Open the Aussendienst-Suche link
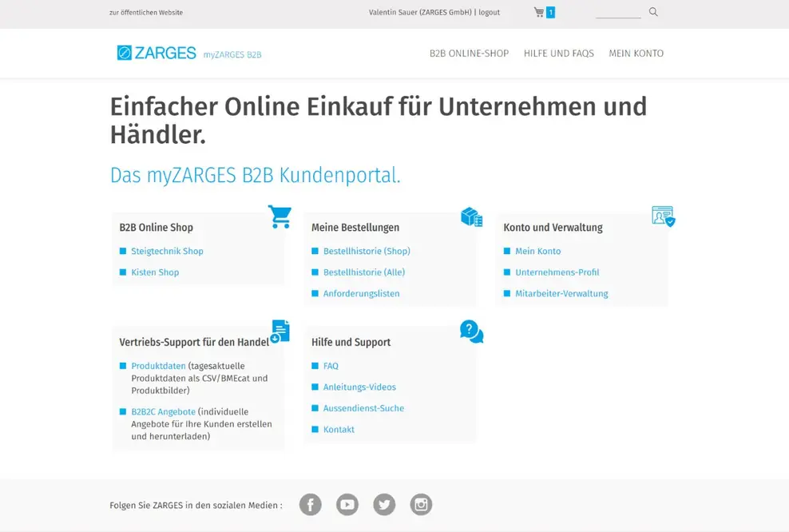This screenshot has height=532, width=789. (363, 408)
